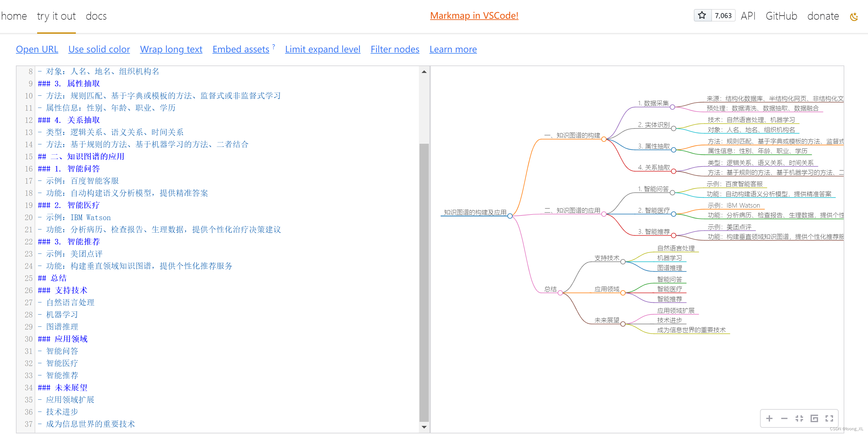Toggle Wrap long text option
Viewport: 868px width, 434px height.
point(171,49)
